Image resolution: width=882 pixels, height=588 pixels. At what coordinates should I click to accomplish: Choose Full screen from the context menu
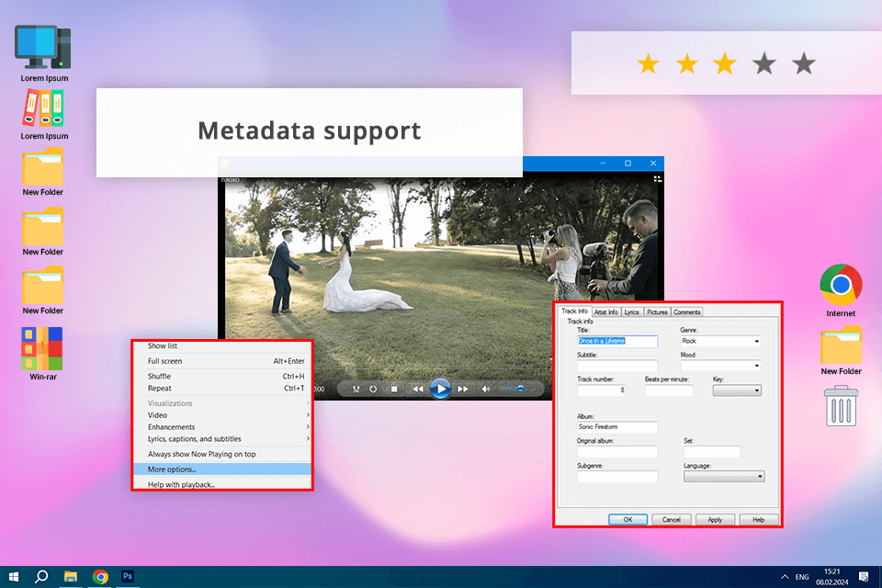click(222, 361)
